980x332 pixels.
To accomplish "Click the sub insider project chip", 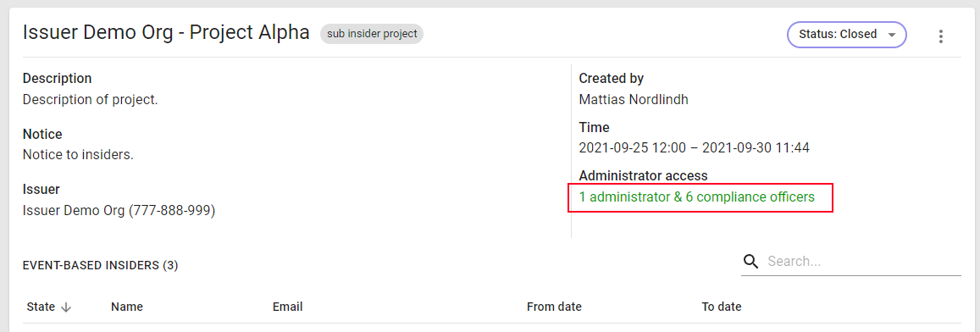I will pos(372,34).
